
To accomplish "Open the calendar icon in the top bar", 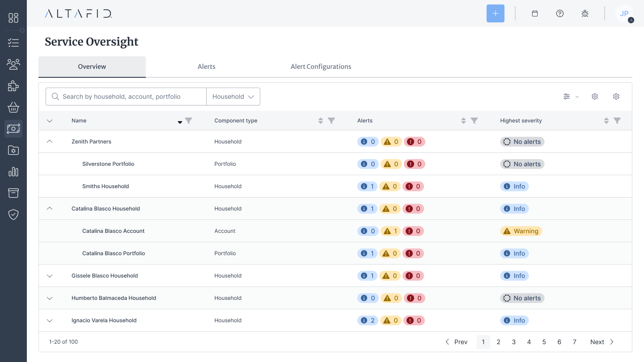I will click(535, 13).
